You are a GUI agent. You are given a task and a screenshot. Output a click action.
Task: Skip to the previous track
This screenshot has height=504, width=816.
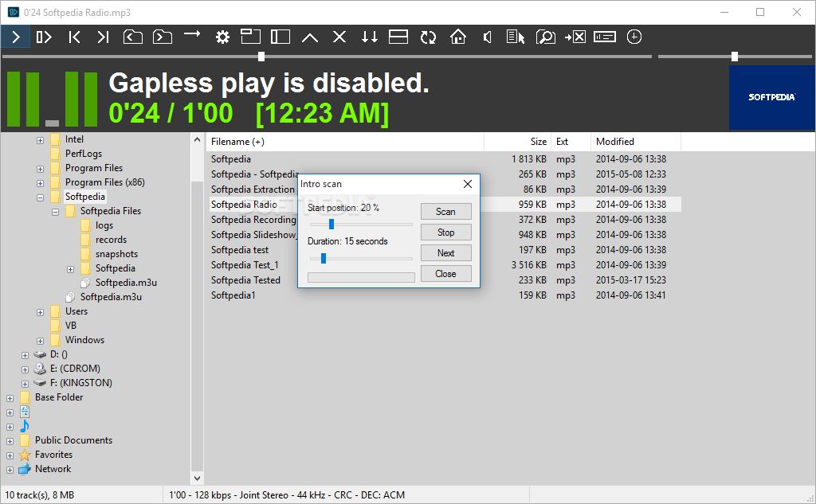click(x=74, y=37)
